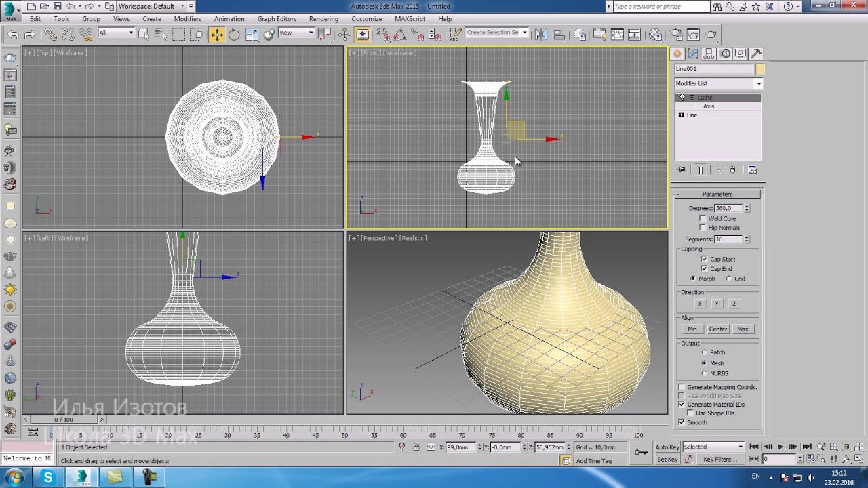Screen dimensions: 868x488
Task: Uncheck the Cap Start checkbox
Action: 704,259
